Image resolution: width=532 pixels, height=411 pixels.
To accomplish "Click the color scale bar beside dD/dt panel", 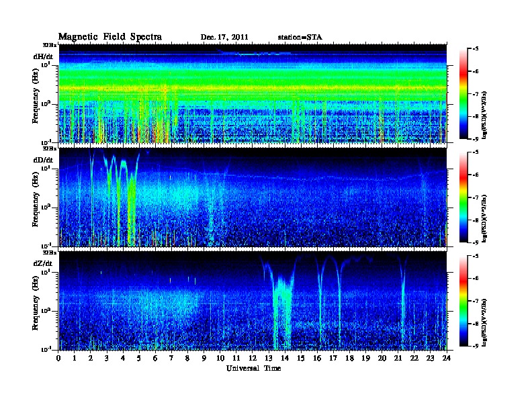I will [463, 197].
